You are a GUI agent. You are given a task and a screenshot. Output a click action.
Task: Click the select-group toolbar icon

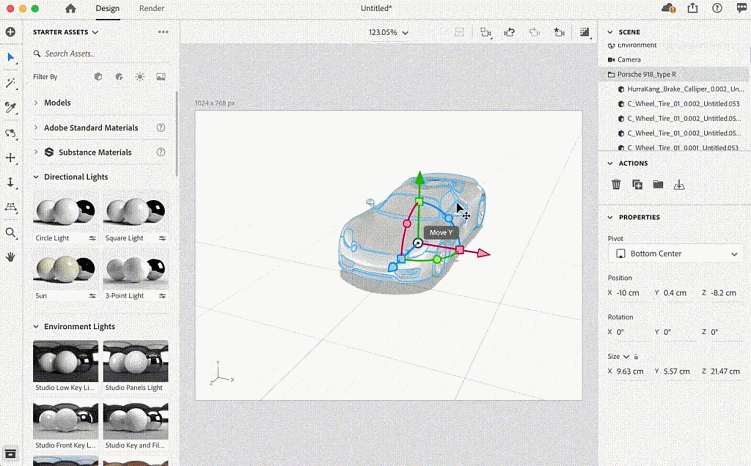486,32
